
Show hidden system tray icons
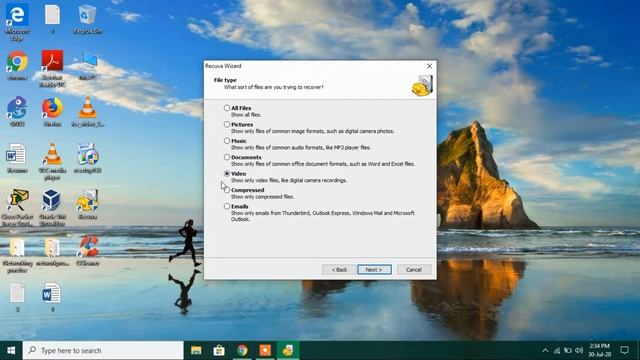pos(545,351)
